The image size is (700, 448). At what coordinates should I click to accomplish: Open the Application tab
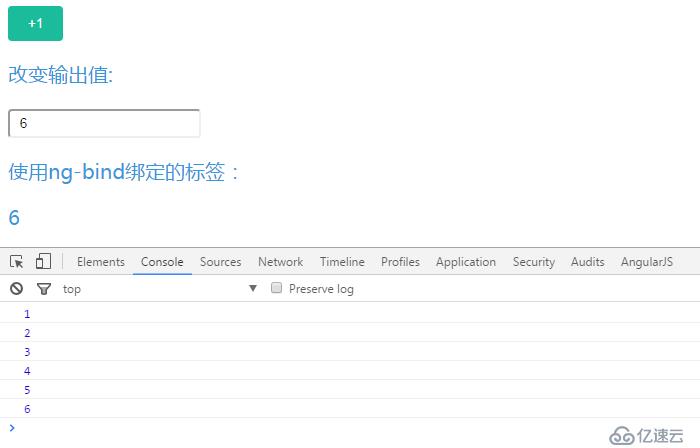466,262
